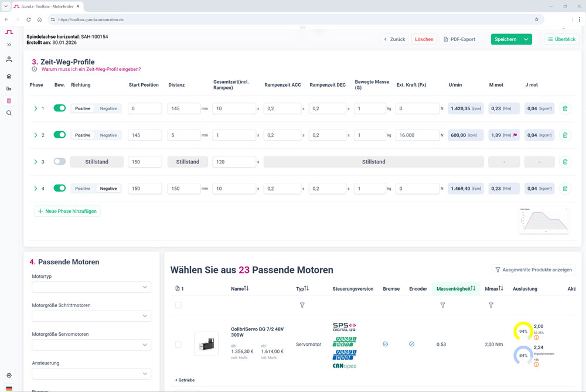
Task: Click the filter icon under Typ column
Action: click(x=302, y=305)
